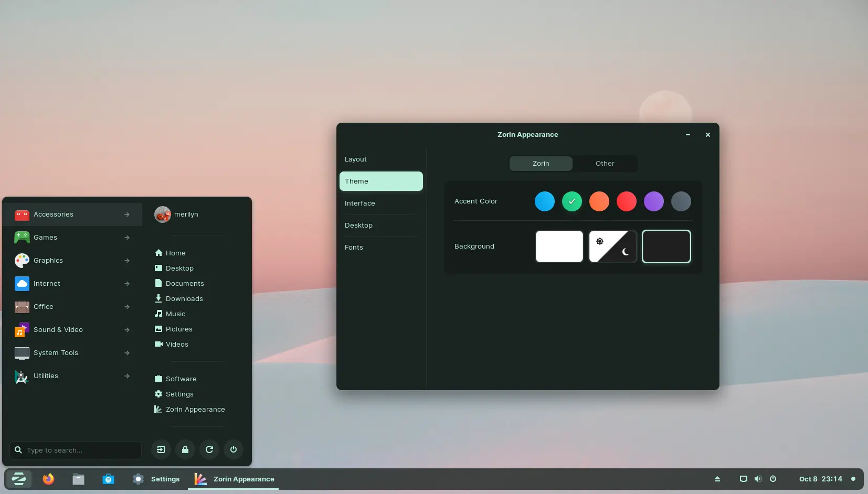Choose the purple accent color

653,201
